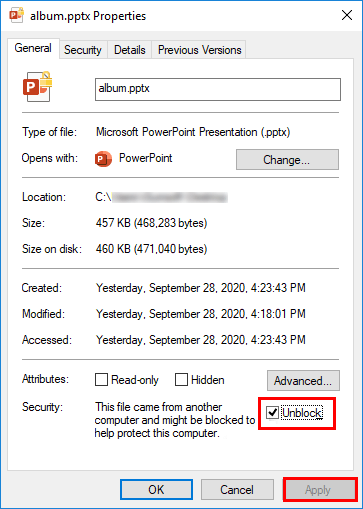Open the Security tab
Image resolution: width=363 pixels, height=509 pixels.
coord(83,50)
